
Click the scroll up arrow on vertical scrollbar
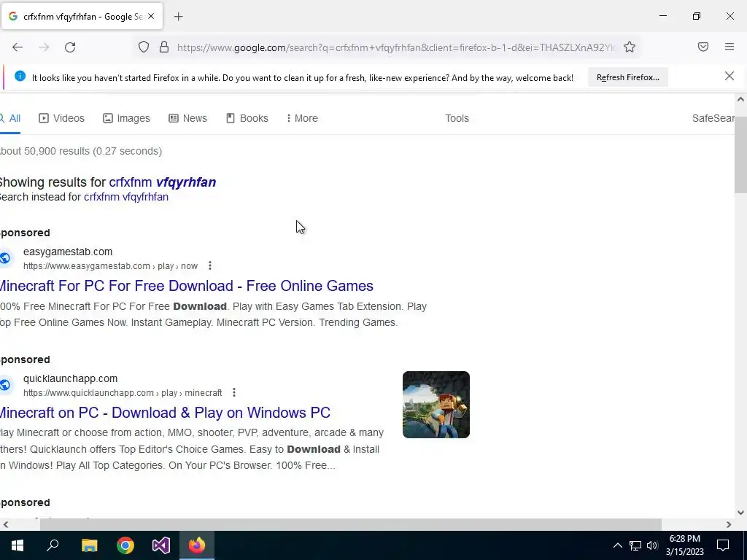[x=740, y=99]
